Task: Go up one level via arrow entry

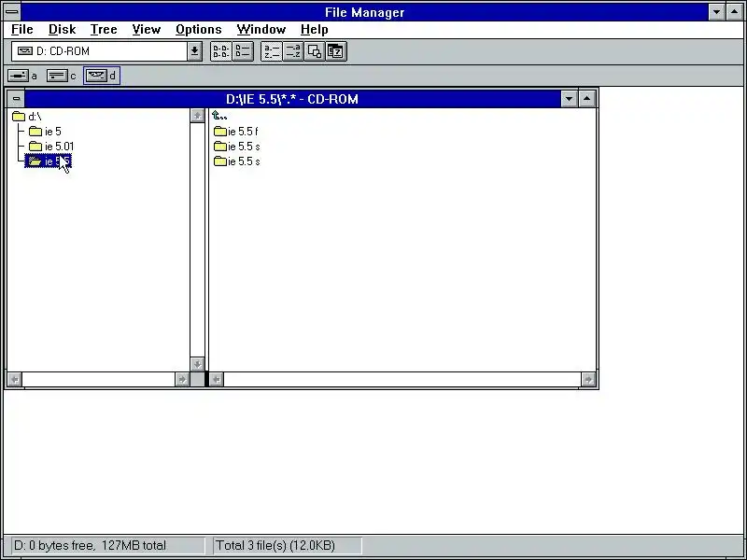Action: click(x=219, y=116)
